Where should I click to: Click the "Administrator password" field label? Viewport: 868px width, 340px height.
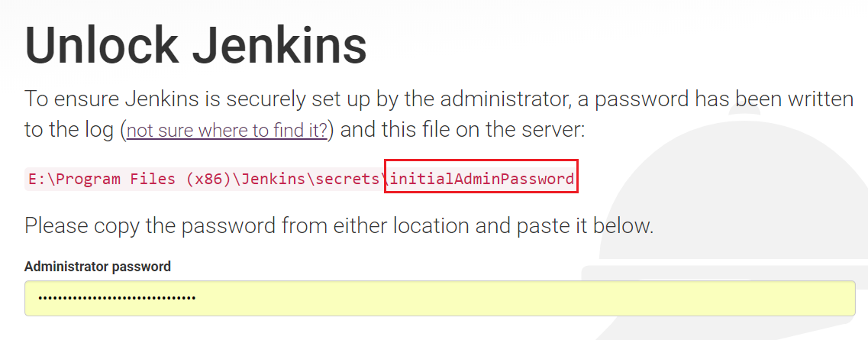[98, 267]
